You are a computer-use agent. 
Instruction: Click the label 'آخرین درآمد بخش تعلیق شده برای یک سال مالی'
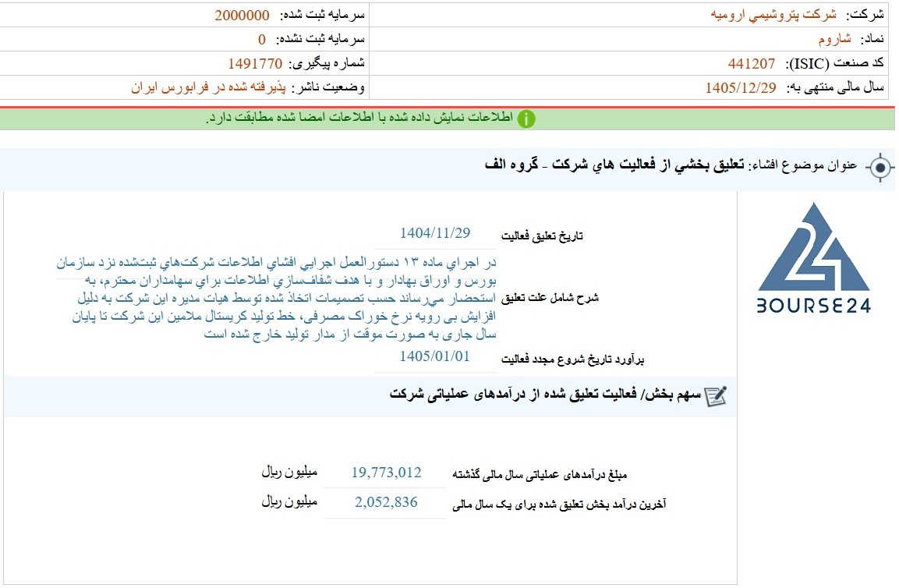pyautogui.click(x=559, y=505)
